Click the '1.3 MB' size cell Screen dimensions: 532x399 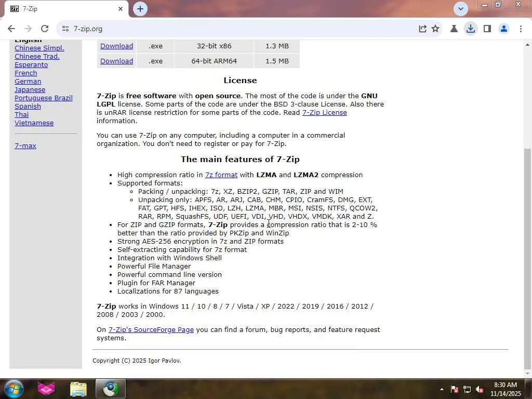click(x=277, y=46)
